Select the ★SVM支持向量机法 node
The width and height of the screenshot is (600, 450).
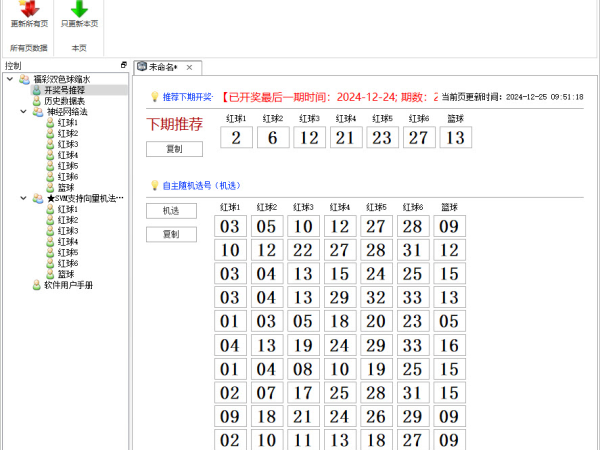pos(85,198)
